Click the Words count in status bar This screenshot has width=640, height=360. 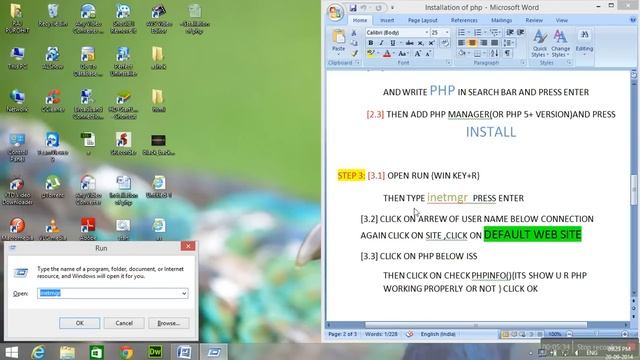tap(381, 334)
